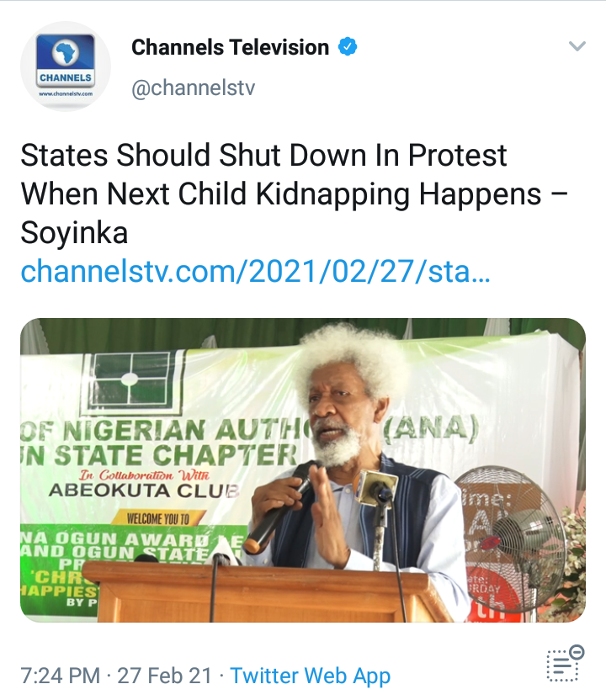Open the Soyinka speech photo

click(x=303, y=470)
